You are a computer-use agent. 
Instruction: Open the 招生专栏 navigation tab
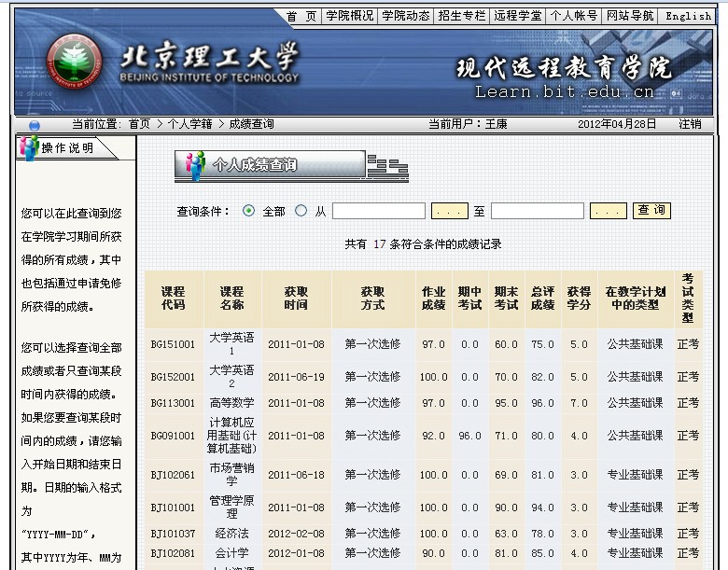461,16
